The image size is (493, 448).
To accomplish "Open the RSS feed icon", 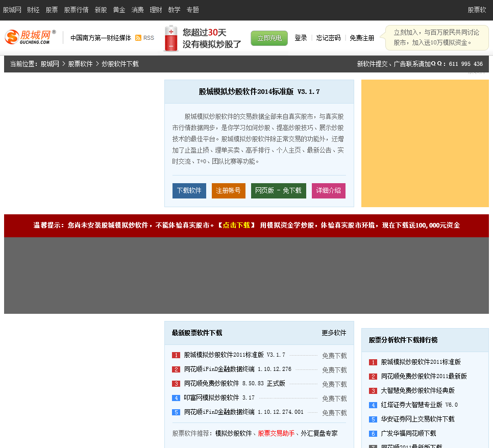I will tap(138, 38).
